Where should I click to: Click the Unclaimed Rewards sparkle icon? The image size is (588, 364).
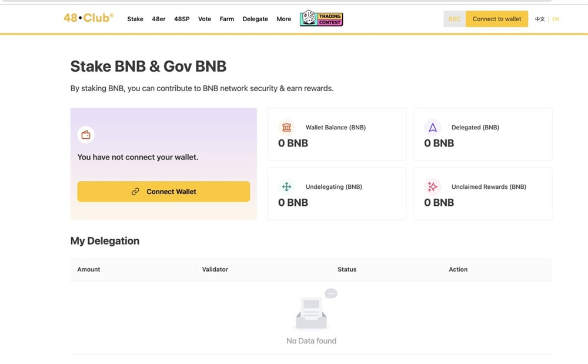point(433,186)
